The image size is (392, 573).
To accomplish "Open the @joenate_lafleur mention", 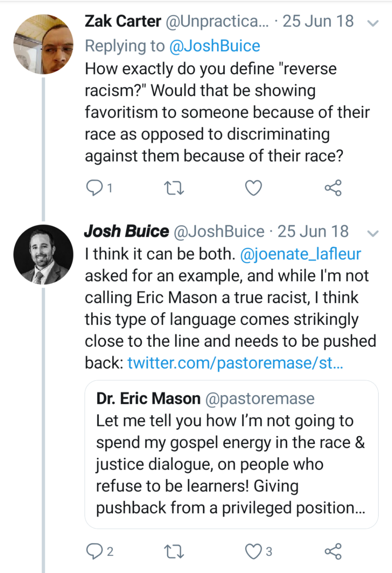I will (x=301, y=254).
